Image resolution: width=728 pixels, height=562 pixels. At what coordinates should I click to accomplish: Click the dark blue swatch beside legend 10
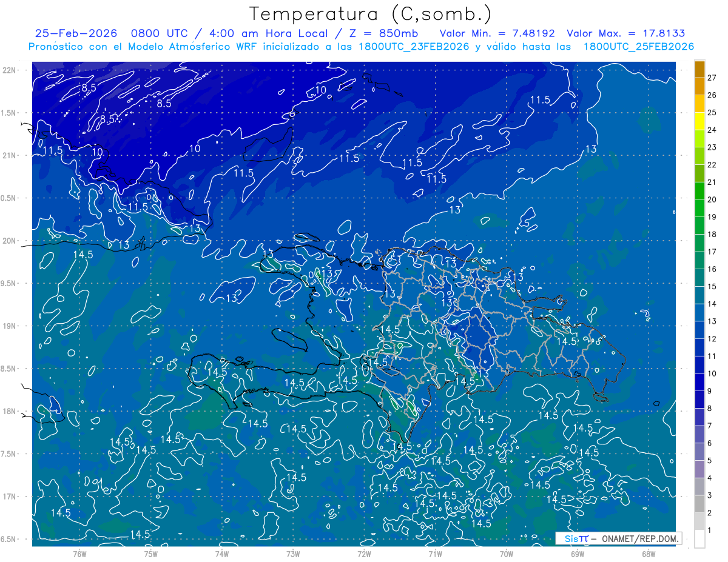point(699,365)
